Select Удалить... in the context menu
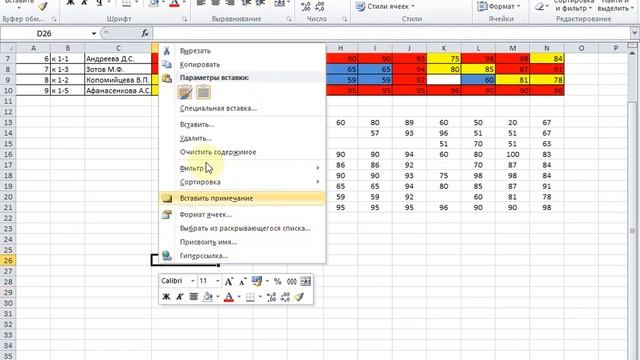This screenshot has height=360, width=640. 242,138
